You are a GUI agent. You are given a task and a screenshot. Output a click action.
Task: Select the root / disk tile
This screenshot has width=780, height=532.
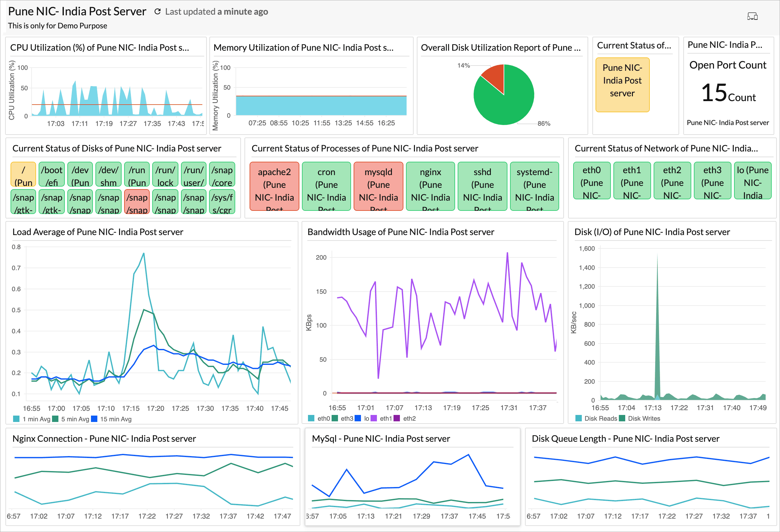click(x=23, y=174)
